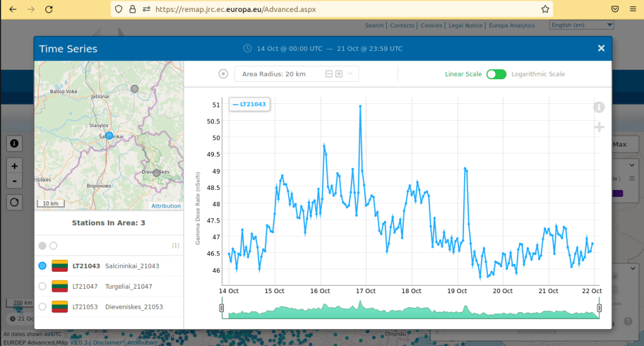Decrease area radius with minus icon
The image size is (644, 346).
coord(328,74)
